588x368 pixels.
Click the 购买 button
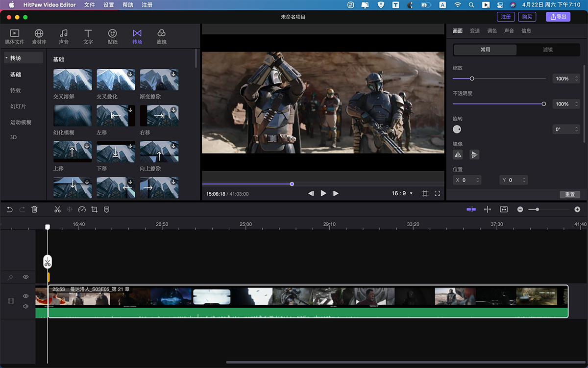click(x=527, y=17)
